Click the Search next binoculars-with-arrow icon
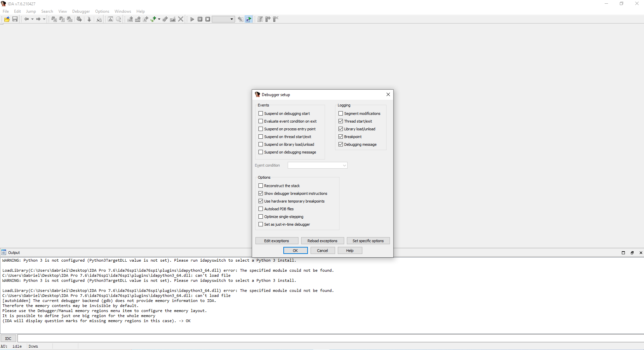 click(x=79, y=19)
